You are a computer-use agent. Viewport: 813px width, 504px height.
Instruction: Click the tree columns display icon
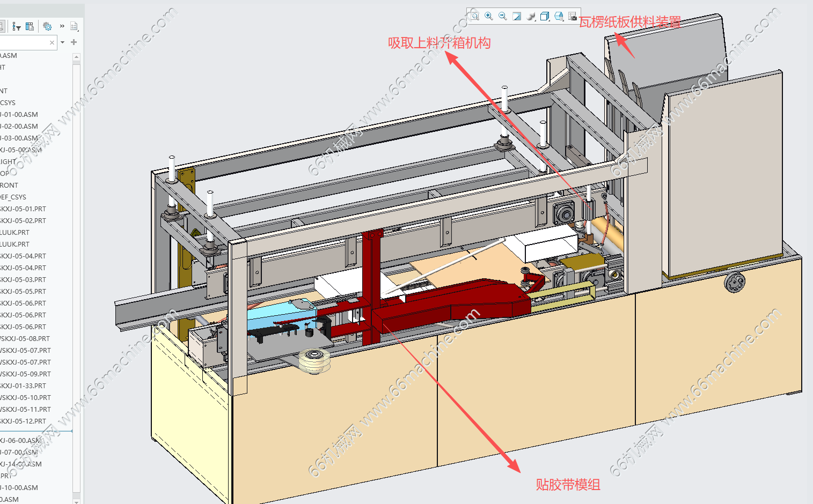click(x=30, y=26)
